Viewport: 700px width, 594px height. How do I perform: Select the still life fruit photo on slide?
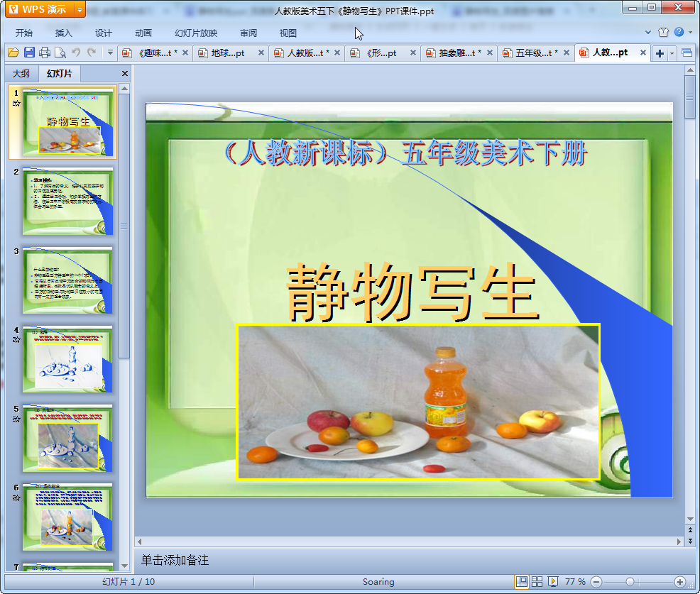pyautogui.click(x=418, y=402)
